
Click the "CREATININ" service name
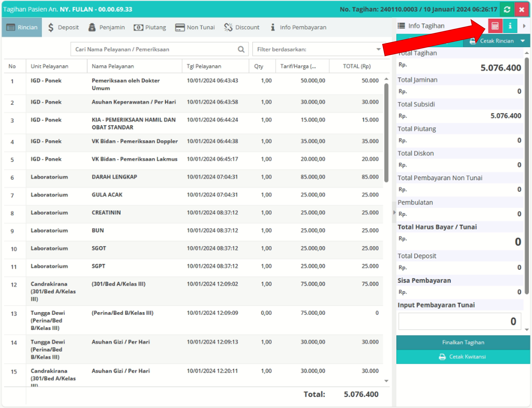coord(106,213)
